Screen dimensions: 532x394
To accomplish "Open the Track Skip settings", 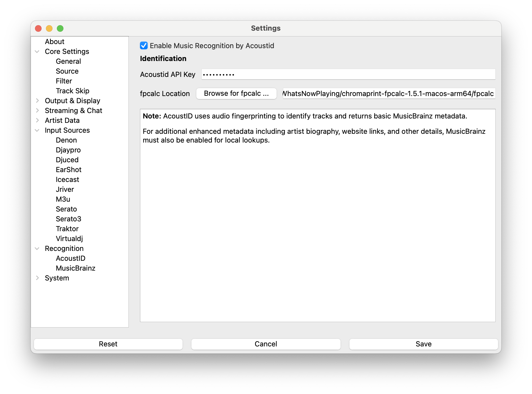I will pyautogui.click(x=72, y=91).
